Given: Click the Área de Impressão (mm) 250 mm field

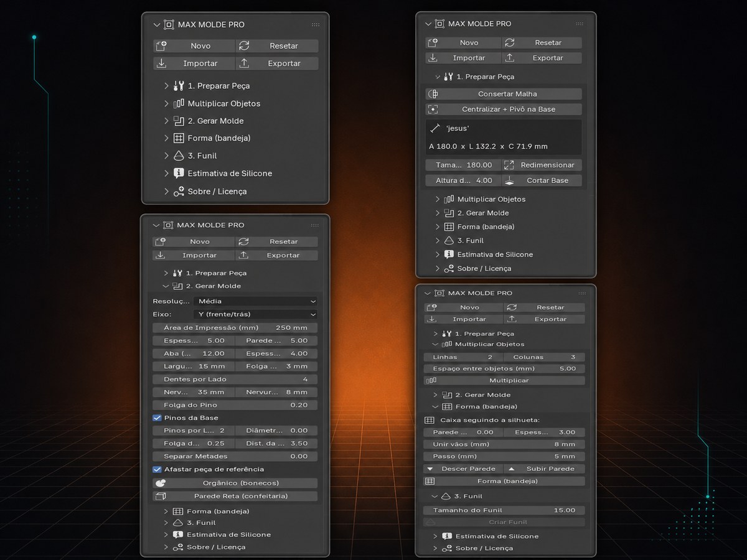Looking at the screenshot, I should coord(235,327).
